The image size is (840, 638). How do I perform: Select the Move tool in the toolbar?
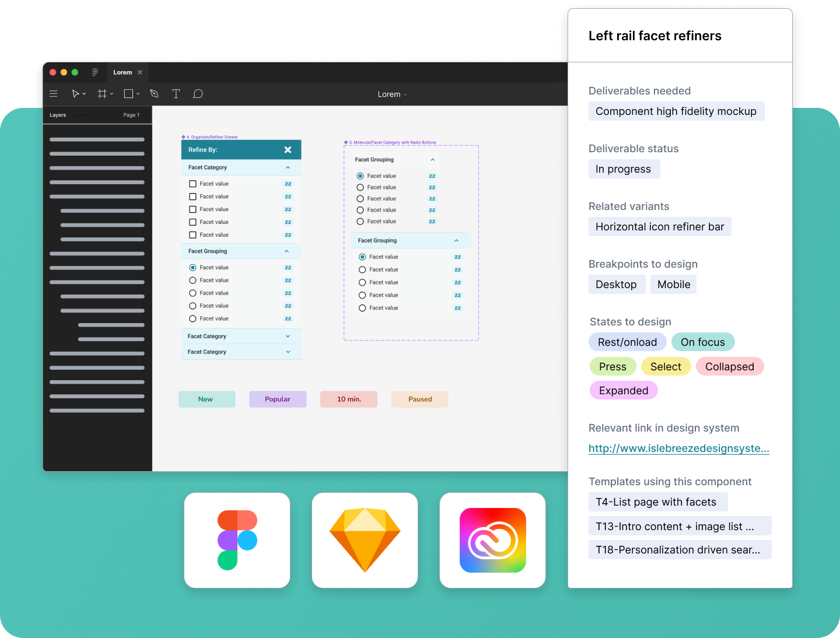coord(76,93)
